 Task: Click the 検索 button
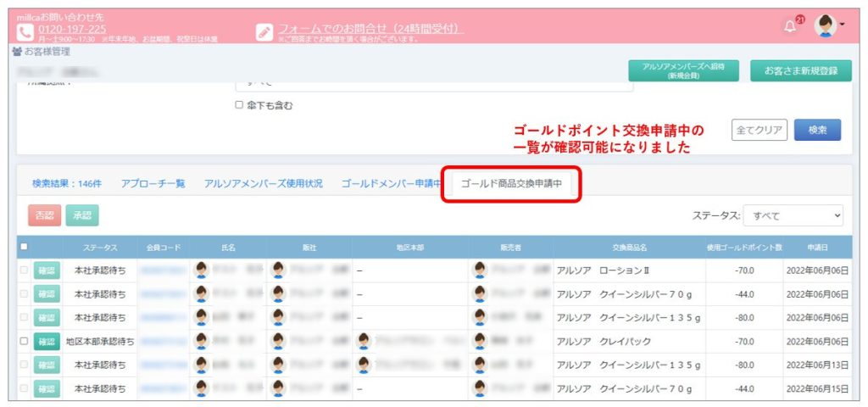(x=817, y=130)
